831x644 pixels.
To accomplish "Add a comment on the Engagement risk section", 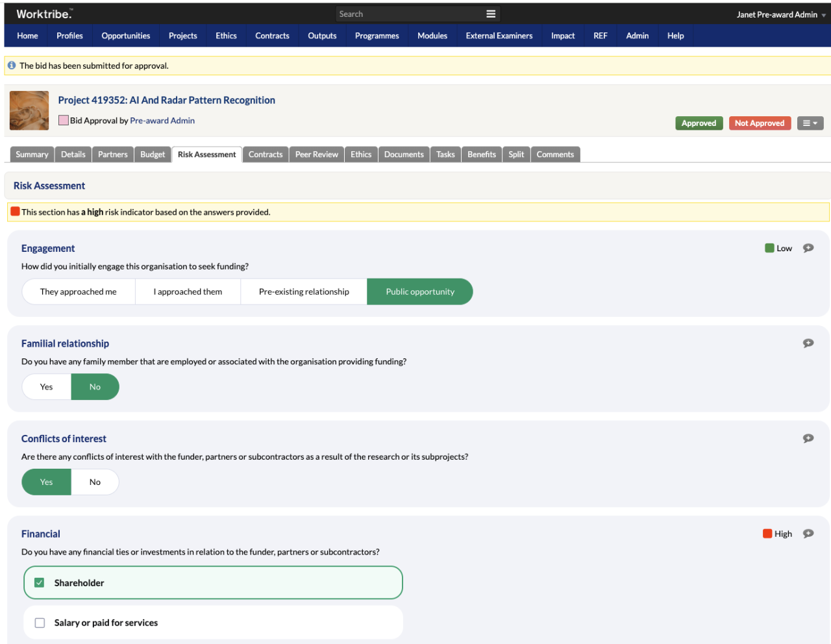I will point(808,247).
